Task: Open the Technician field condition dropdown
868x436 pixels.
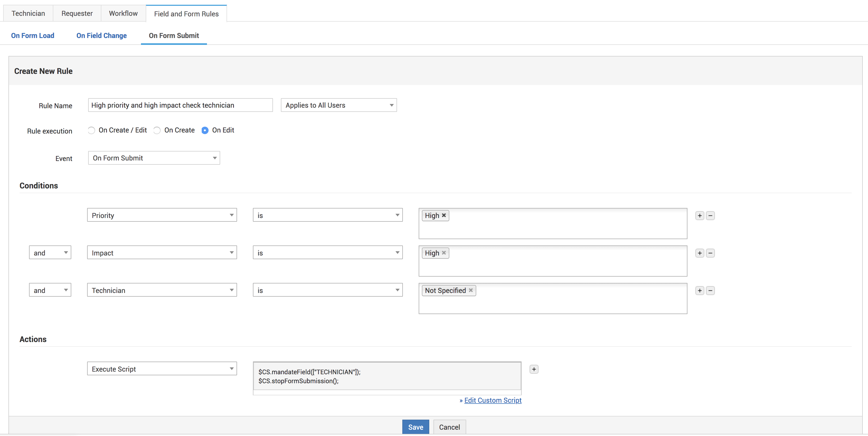Action: (162, 290)
